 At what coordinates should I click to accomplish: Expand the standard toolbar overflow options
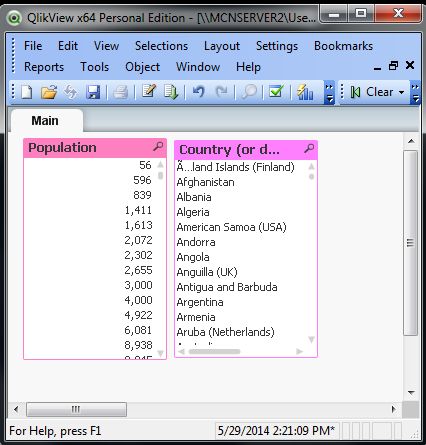pyautogui.click(x=329, y=93)
